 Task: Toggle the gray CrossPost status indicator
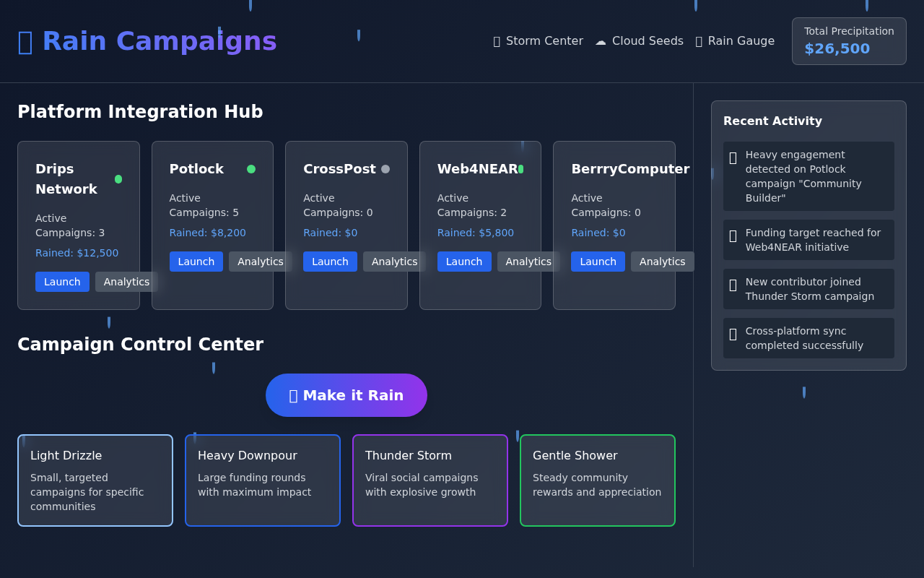386,169
